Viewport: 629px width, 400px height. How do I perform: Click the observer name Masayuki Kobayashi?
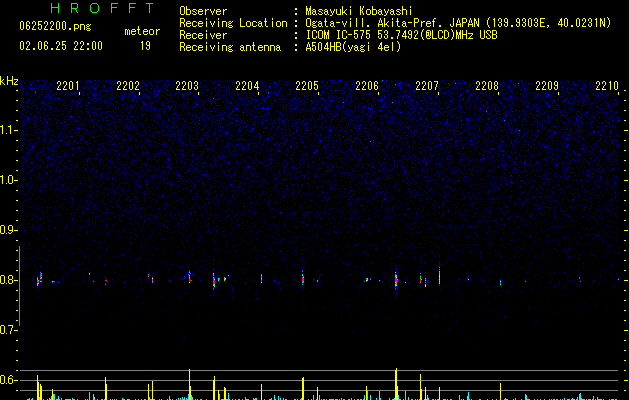pyautogui.click(x=359, y=11)
